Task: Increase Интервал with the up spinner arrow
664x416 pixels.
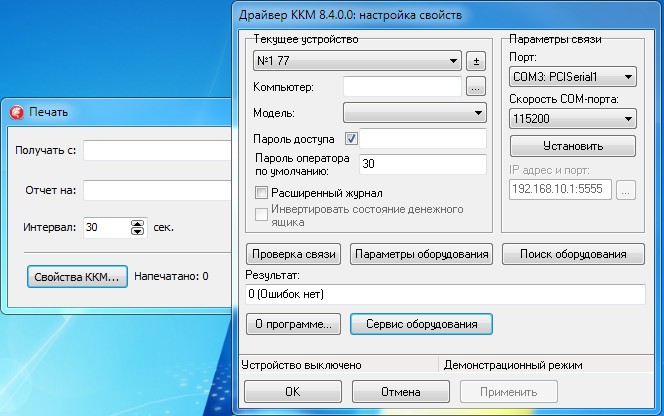Action: (137, 224)
